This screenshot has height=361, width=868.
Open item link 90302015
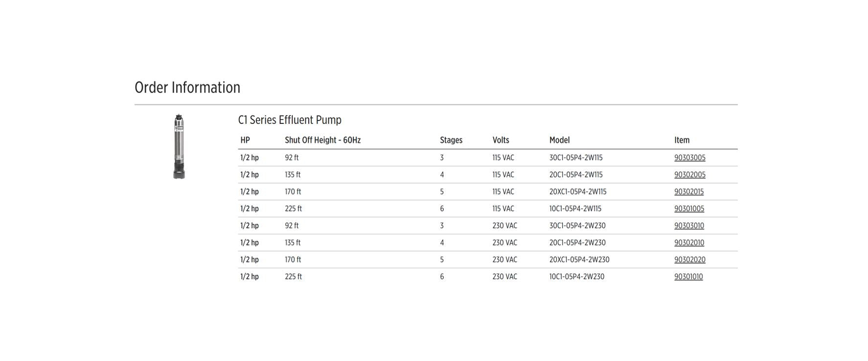point(688,192)
